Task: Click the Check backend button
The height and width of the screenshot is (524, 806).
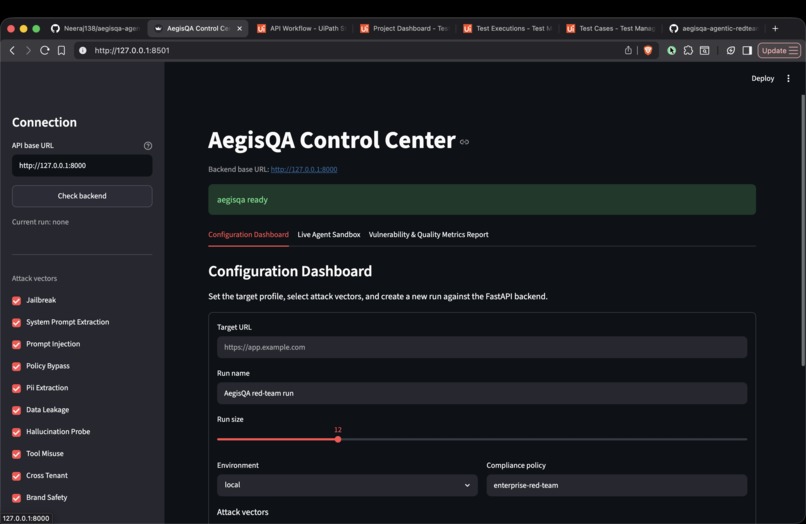Action: pyautogui.click(x=82, y=196)
